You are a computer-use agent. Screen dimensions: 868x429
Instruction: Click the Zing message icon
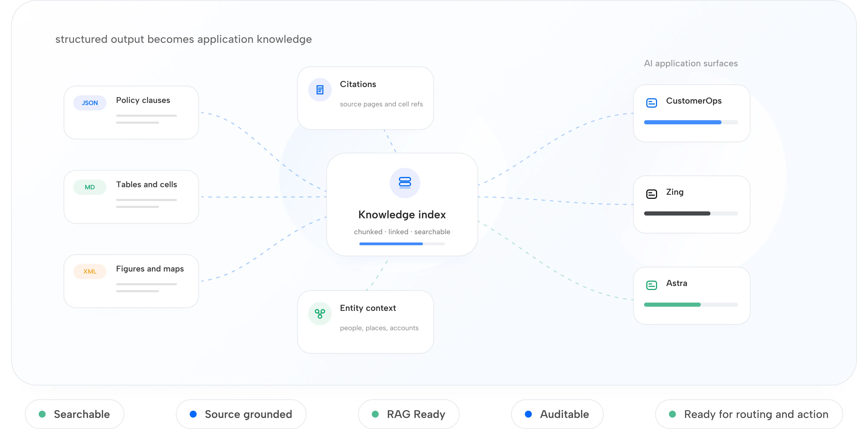[651, 194]
